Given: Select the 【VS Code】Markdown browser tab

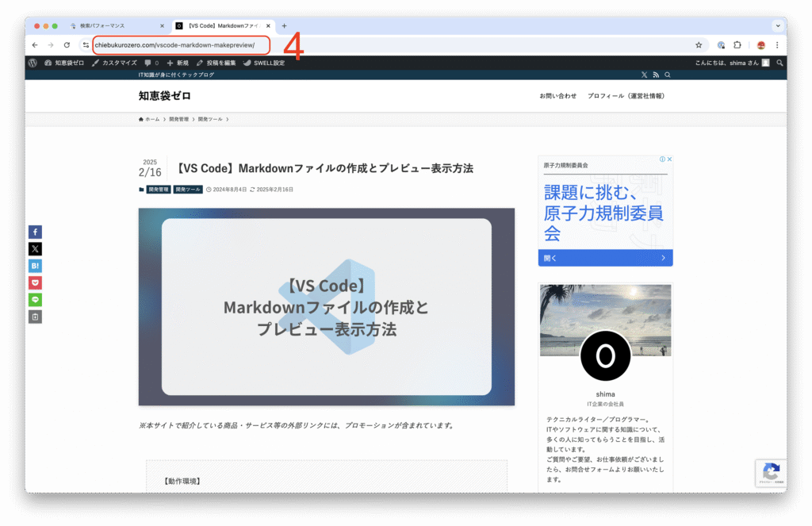Looking at the screenshot, I should pyautogui.click(x=223, y=25).
